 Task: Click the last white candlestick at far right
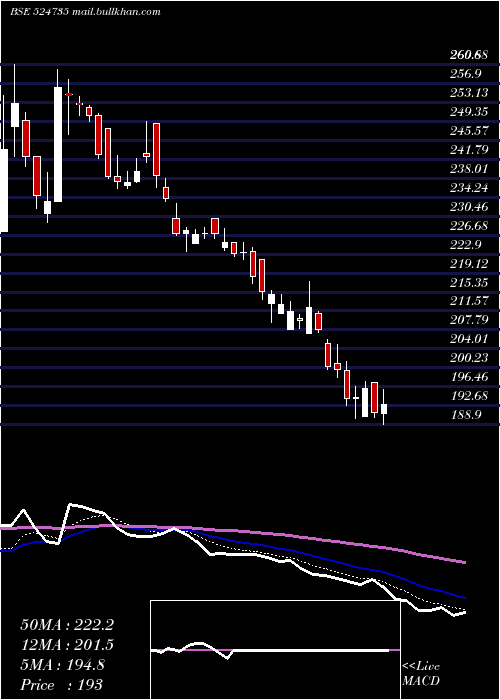tap(383, 409)
